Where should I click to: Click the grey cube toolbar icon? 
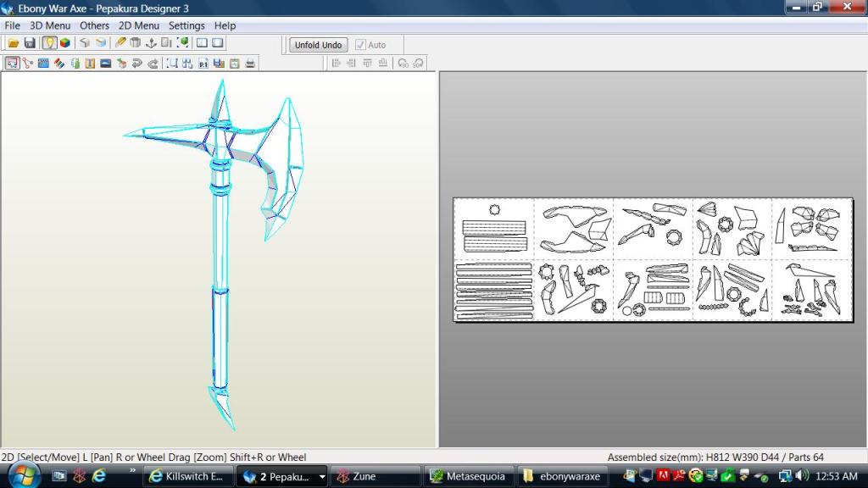[x=85, y=43]
